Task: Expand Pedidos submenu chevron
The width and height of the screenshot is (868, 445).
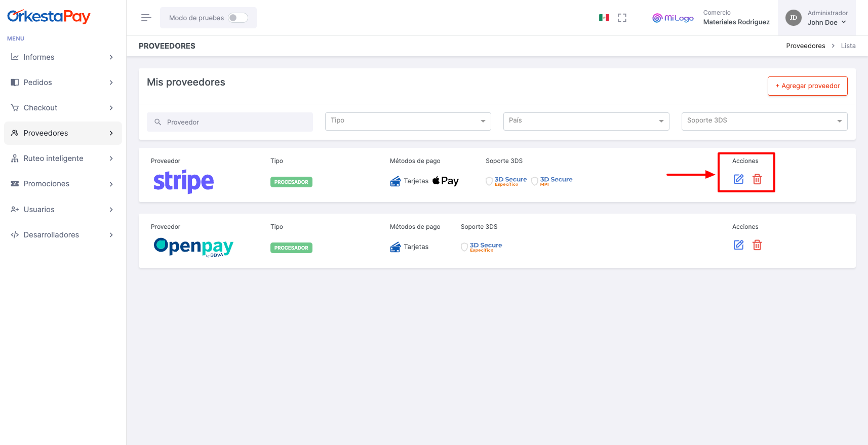Action: pyautogui.click(x=111, y=83)
